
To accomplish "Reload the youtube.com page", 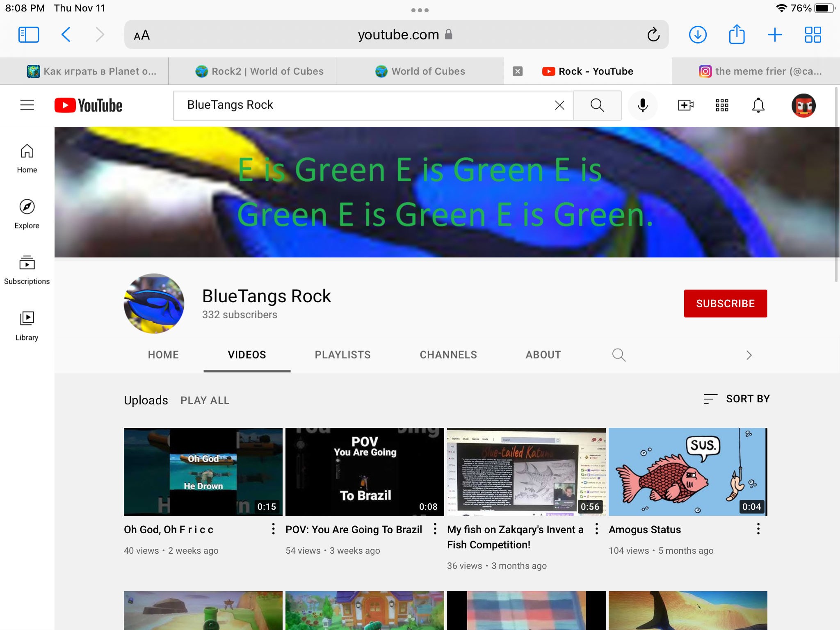I will point(653,35).
